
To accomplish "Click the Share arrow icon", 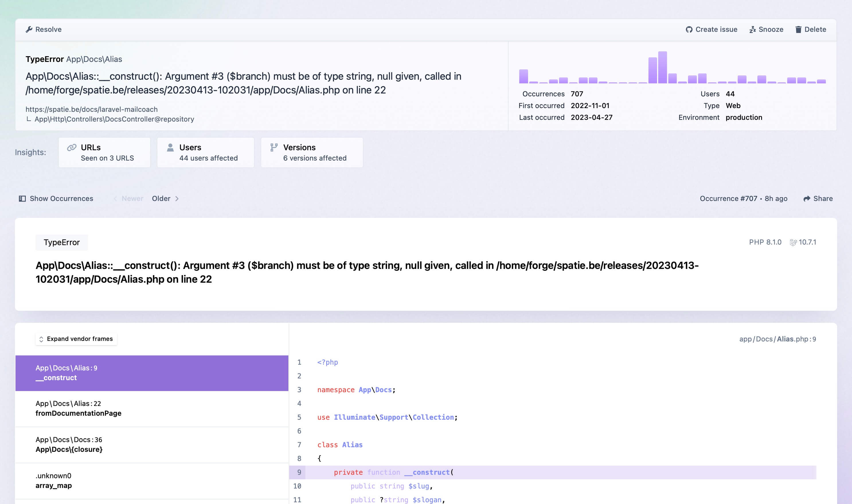I will [x=807, y=199].
